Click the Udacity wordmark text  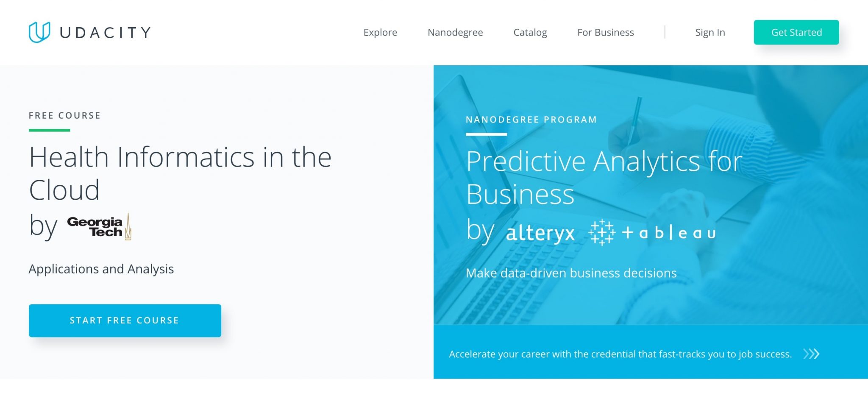pos(105,33)
